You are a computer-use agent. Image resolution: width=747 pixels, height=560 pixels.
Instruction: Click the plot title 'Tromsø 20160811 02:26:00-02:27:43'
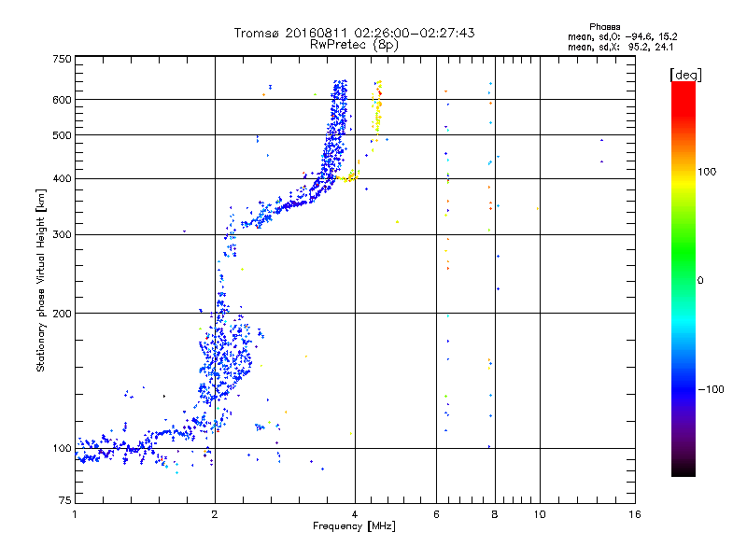point(354,33)
